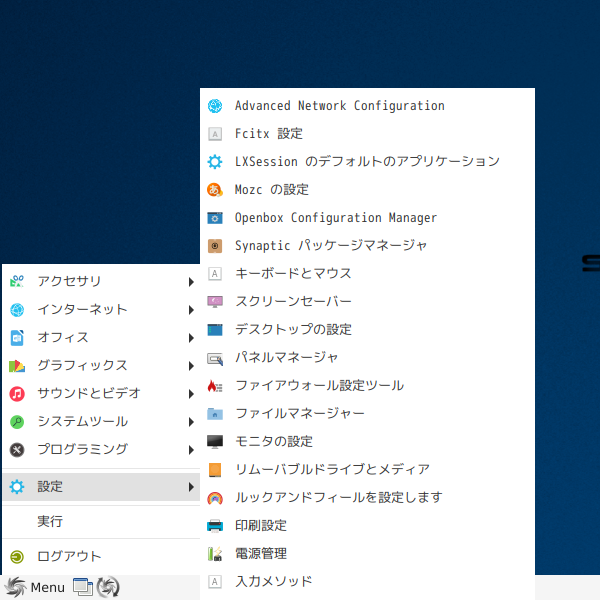
Task: Open 印刷設定 entry
Action: click(x=367, y=526)
